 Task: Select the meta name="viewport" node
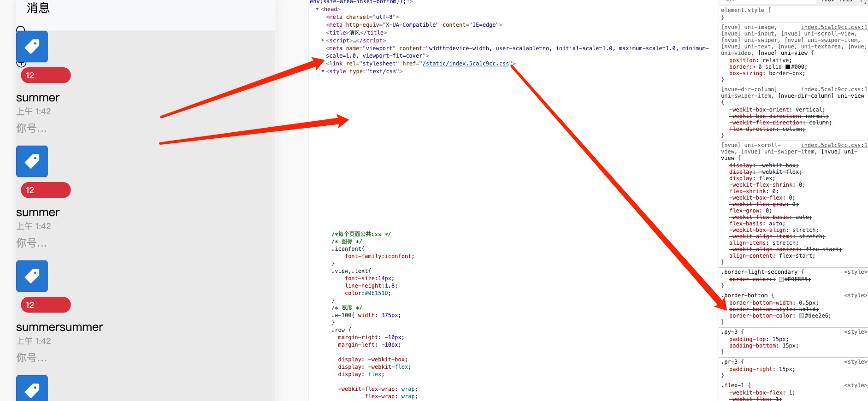click(517, 52)
